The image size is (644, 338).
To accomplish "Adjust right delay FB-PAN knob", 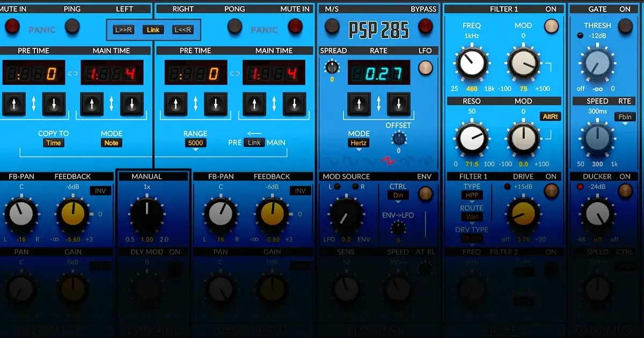I will click(x=221, y=214).
